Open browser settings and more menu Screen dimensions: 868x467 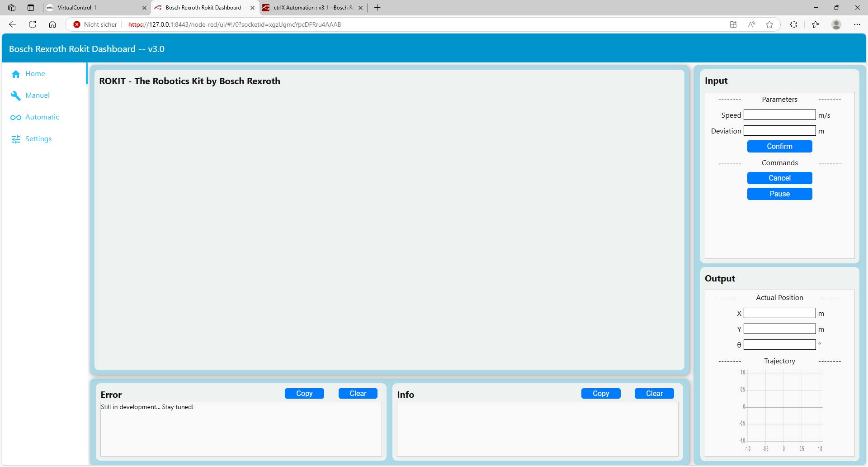[857, 24]
